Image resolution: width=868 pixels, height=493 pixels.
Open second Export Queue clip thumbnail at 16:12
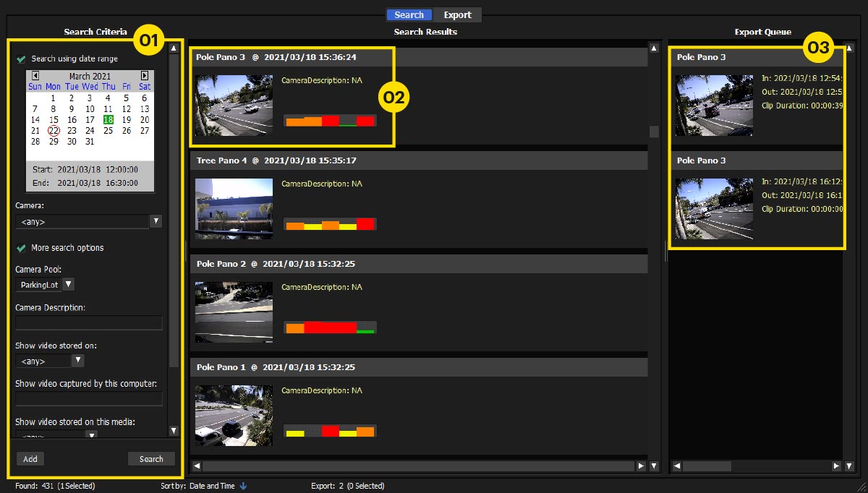(714, 209)
